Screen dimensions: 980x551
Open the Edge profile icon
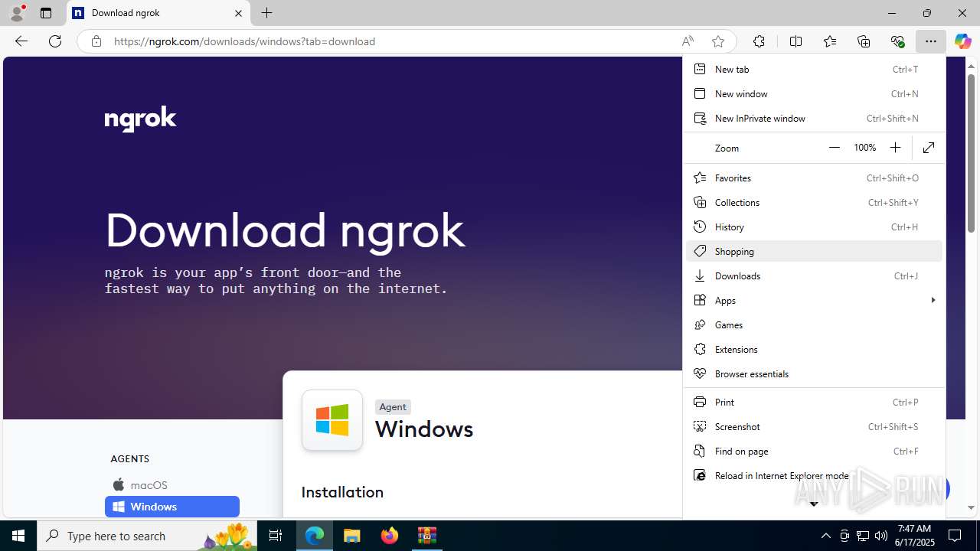(17, 13)
